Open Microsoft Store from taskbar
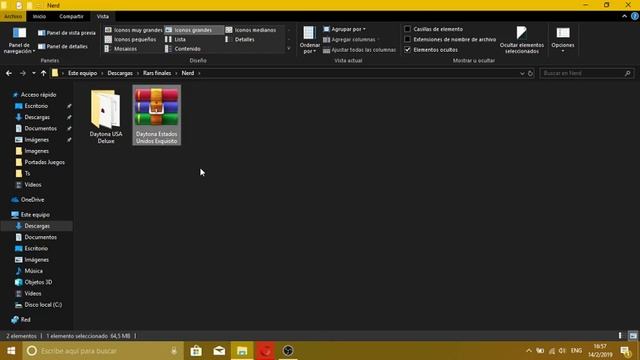 click(196, 351)
